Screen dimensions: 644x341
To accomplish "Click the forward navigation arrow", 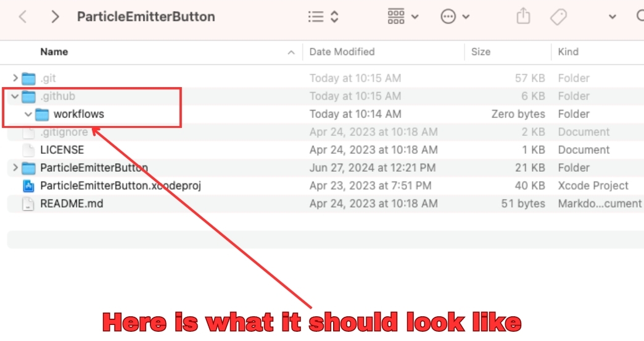I will (56, 17).
